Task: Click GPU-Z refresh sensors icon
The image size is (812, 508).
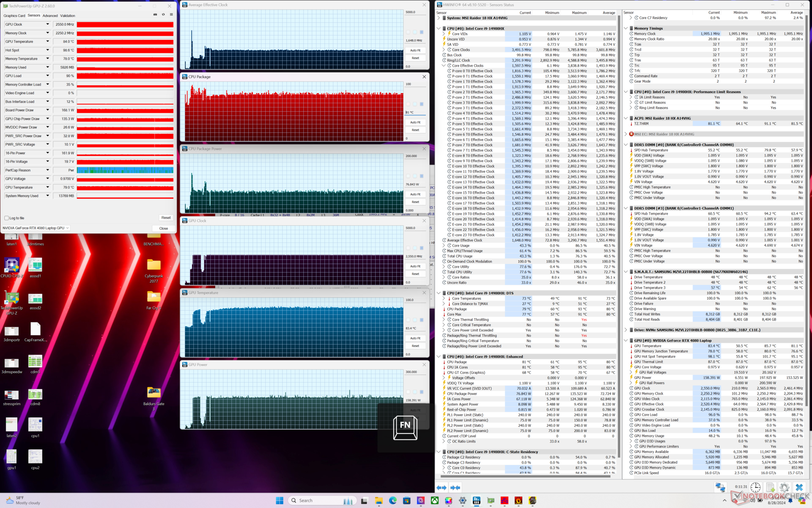Action: tap(163, 15)
